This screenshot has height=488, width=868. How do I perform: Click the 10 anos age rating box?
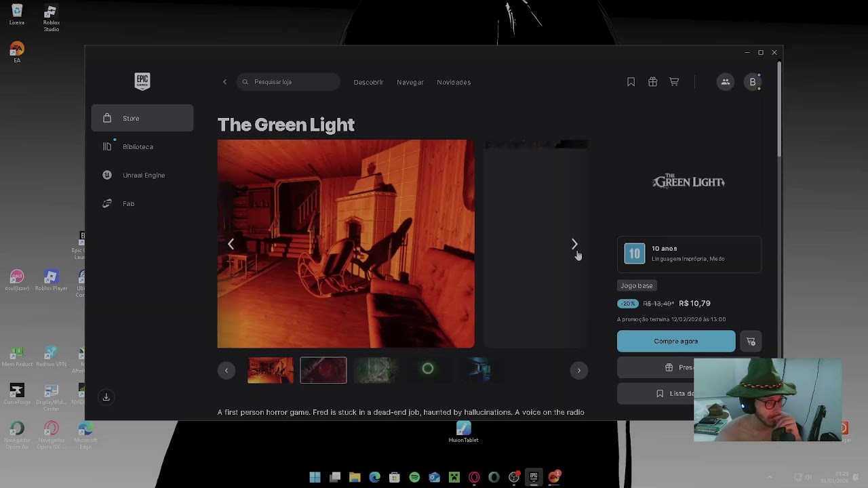689,253
